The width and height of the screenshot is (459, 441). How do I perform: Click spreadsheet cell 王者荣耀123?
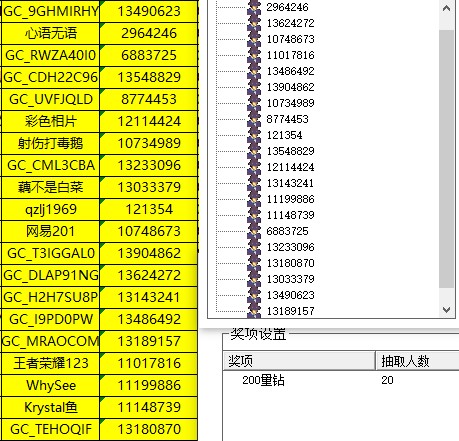coord(50,363)
